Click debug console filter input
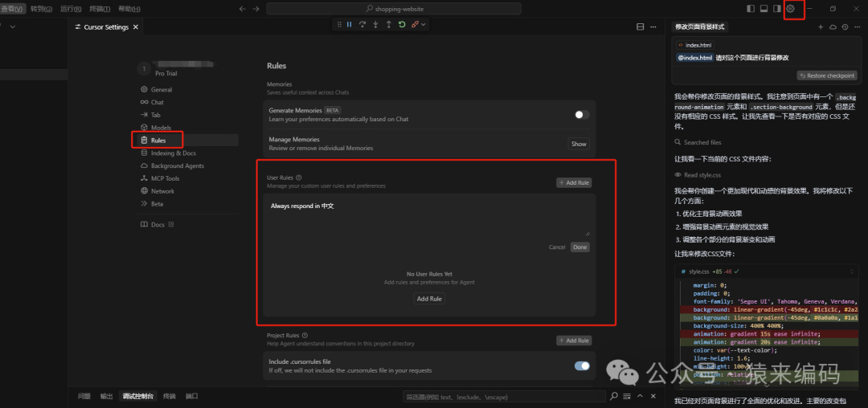The height and width of the screenshot is (408, 868). 504,397
